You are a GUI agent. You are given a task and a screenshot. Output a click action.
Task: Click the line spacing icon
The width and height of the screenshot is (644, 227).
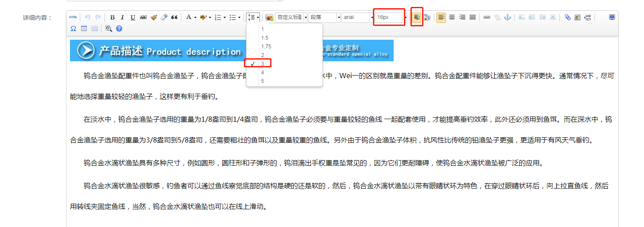click(251, 17)
